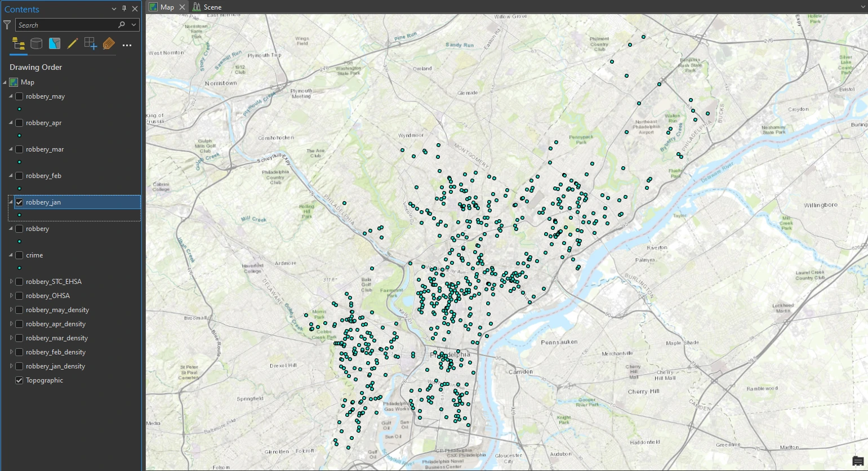Turn on crime layer checkbox

pos(19,255)
